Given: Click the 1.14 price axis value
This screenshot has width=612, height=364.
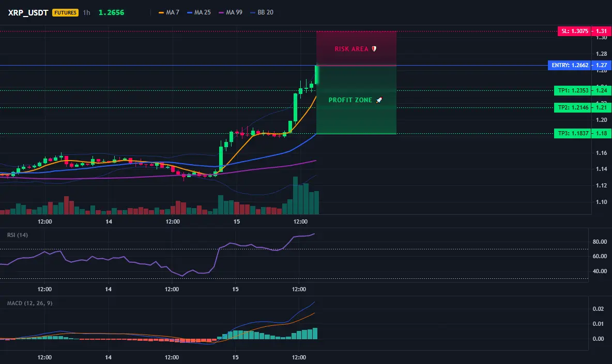Looking at the screenshot, I should point(602,169).
